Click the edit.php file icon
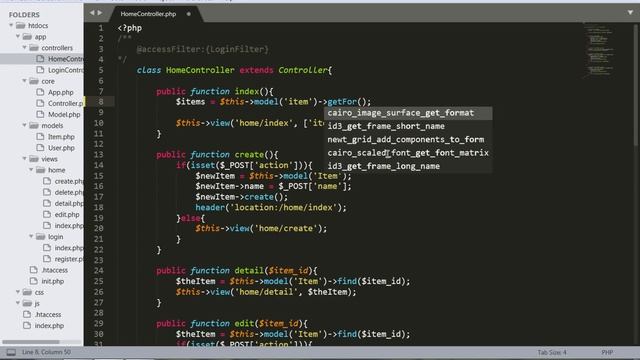Image resolution: width=640 pixels, height=360 pixels. (47, 214)
